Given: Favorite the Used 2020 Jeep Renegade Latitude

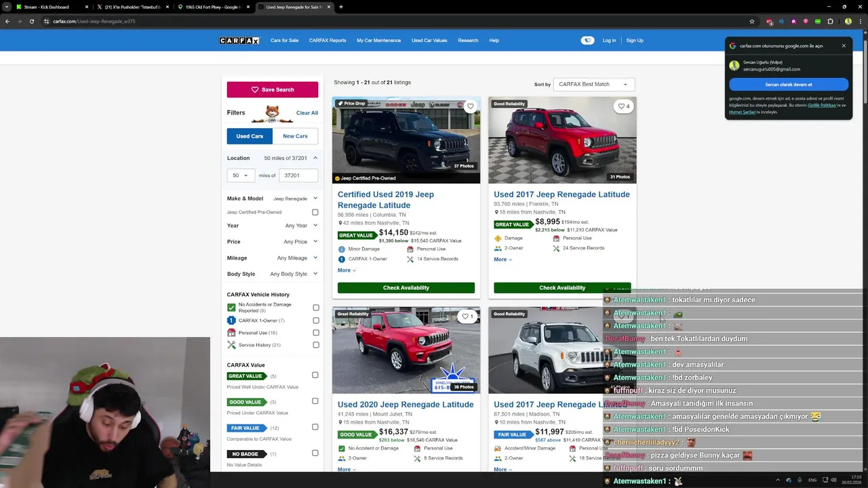Looking at the screenshot, I should coord(467,317).
